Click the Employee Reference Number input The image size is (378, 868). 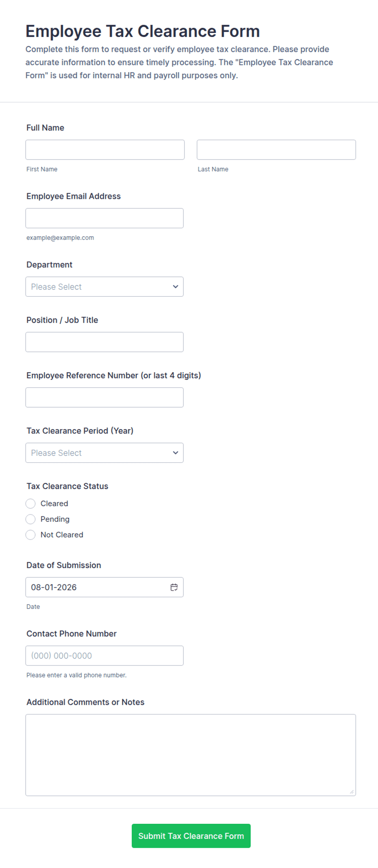(x=104, y=397)
